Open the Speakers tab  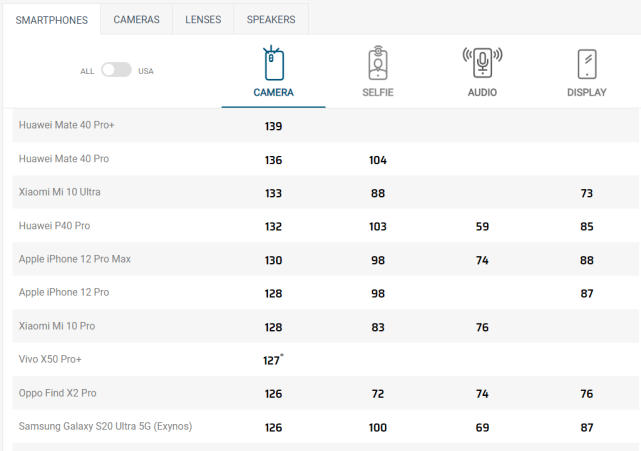click(x=271, y=19)
